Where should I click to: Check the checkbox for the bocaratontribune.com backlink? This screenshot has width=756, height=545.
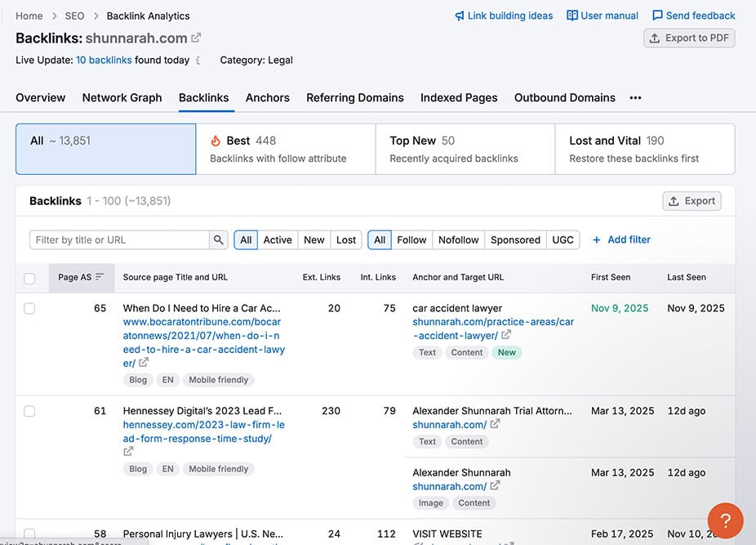[29, 308]
